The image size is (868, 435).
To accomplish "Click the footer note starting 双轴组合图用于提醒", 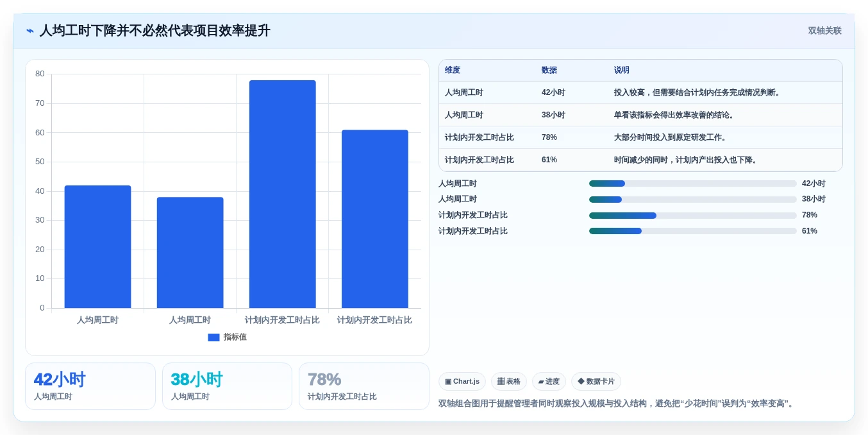I will [x=617, y=404].
